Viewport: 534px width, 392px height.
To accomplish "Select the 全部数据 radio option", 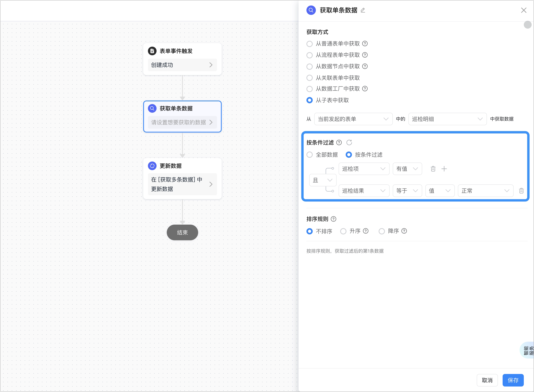I will point(309,155).
